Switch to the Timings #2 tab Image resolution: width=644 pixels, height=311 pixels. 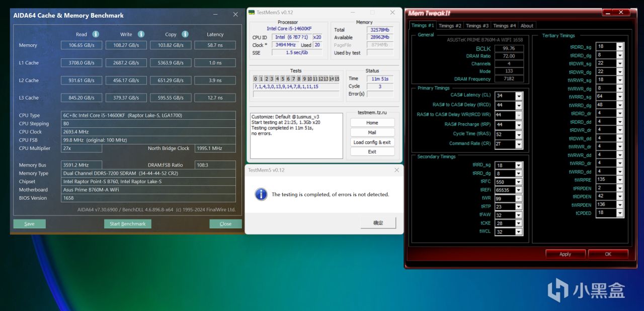(x=450, y=26)
